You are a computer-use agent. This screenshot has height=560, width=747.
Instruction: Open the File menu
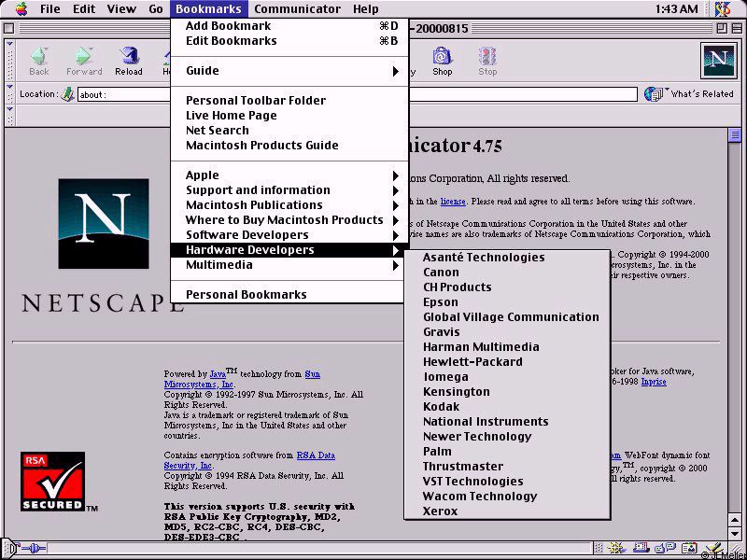point(50,8)
